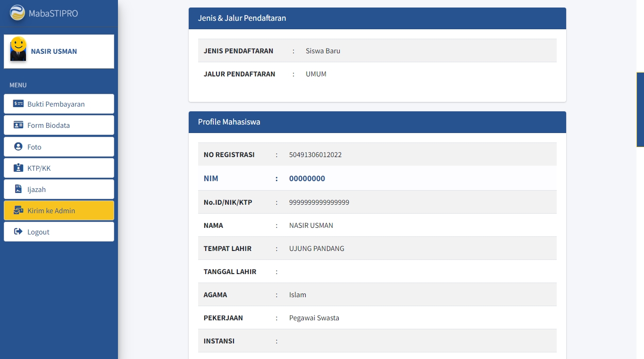Click the Siswa Baru registration type value
The height and width of the screenshot is (359, 644).
coord(323,51)
